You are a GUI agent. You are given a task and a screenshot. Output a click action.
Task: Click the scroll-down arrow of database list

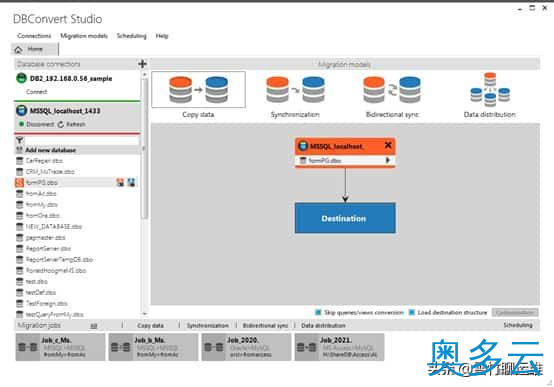[x=144, y=313]
